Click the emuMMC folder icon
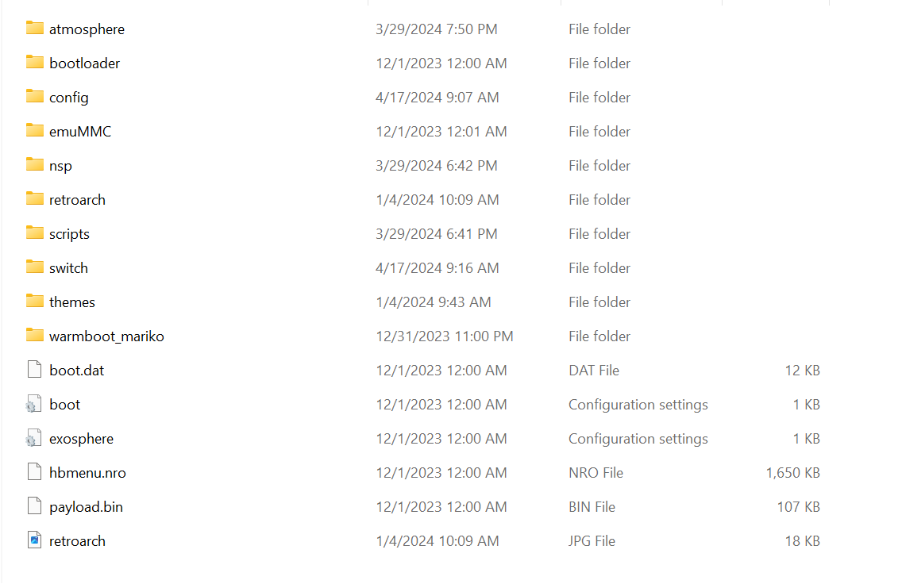Image resolution: width=902 pixels, height=588 pixels. pos(34,130)
